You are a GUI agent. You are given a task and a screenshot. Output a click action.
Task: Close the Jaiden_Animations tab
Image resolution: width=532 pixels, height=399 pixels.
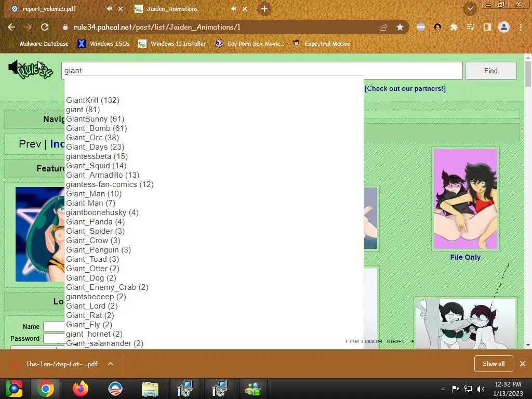[245, 9]
